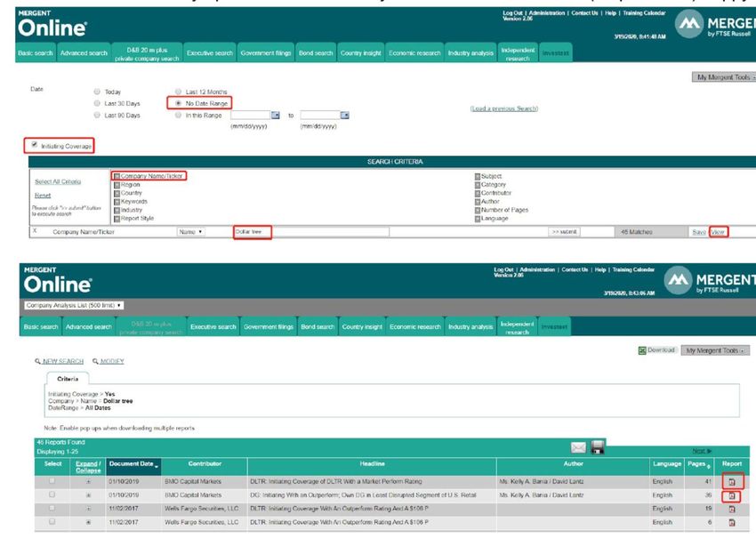Open the PDF report icon for the 36-page DG report
The image size is (756, 538).
click(x=732, y=495)
